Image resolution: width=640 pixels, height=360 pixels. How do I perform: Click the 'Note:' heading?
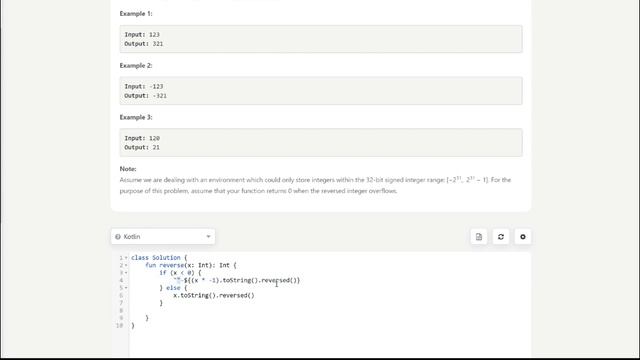(128, 169)
